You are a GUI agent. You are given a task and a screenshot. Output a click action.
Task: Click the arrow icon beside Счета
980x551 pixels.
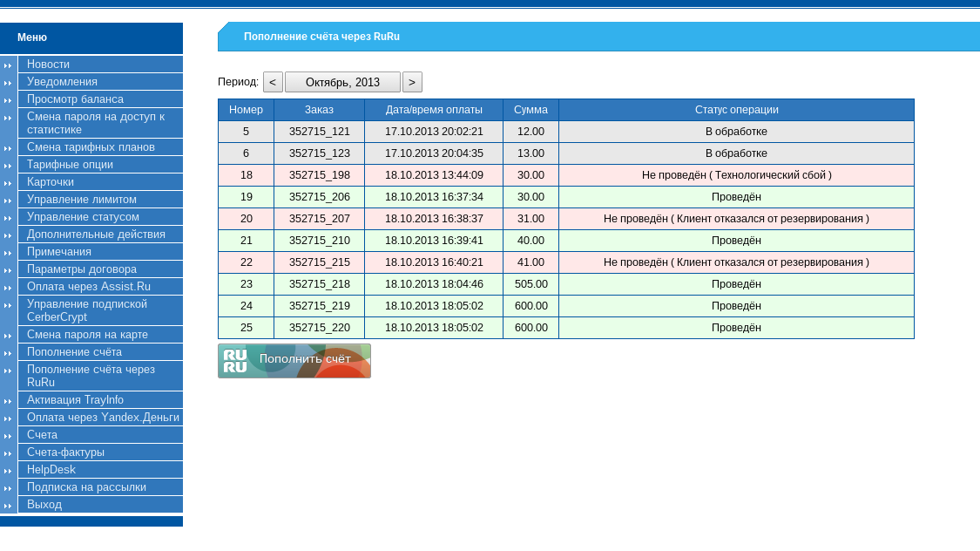point(8,436)
